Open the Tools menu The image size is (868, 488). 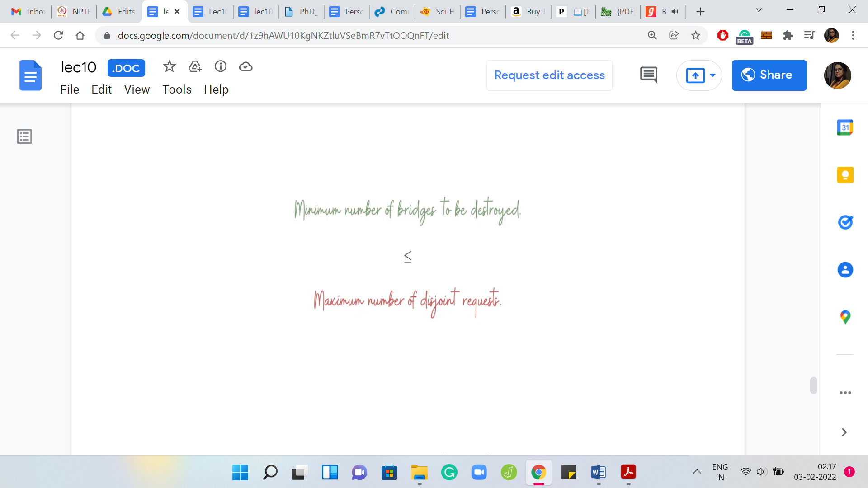click(x=177, y=89)
